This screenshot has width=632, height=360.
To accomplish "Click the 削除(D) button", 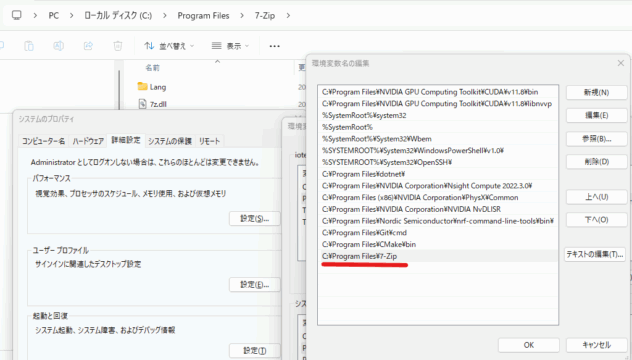I will coord(597,162).
